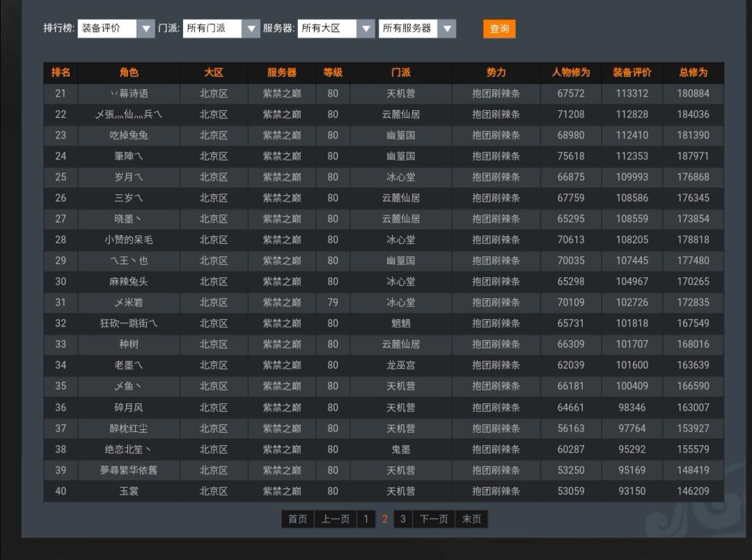Open the 装备评价 ranking type dropdown
This screenshot has width=752, height=560.
[x=116, y=29]
